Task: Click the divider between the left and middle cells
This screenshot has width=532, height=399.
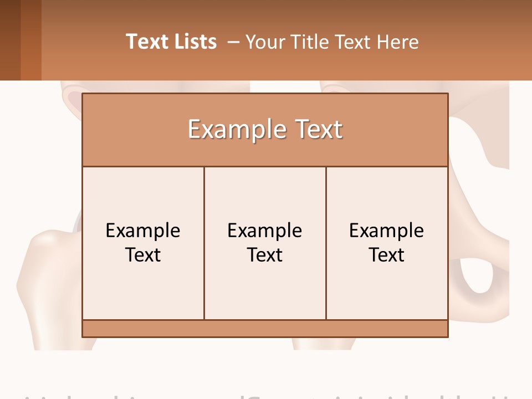Action: (204, 243)
